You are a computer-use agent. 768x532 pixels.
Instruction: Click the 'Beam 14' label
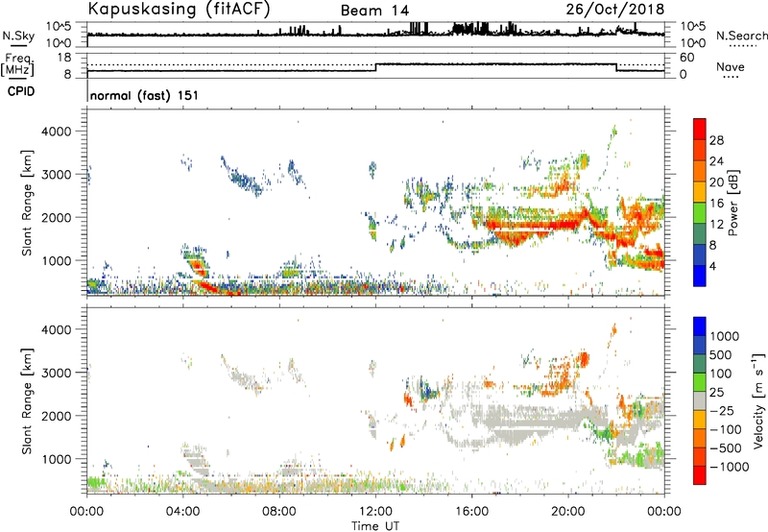coord(374,11)
